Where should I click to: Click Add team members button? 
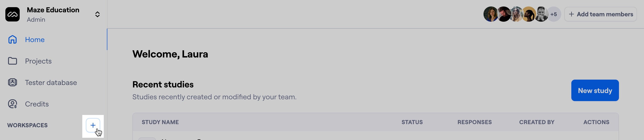600,14
